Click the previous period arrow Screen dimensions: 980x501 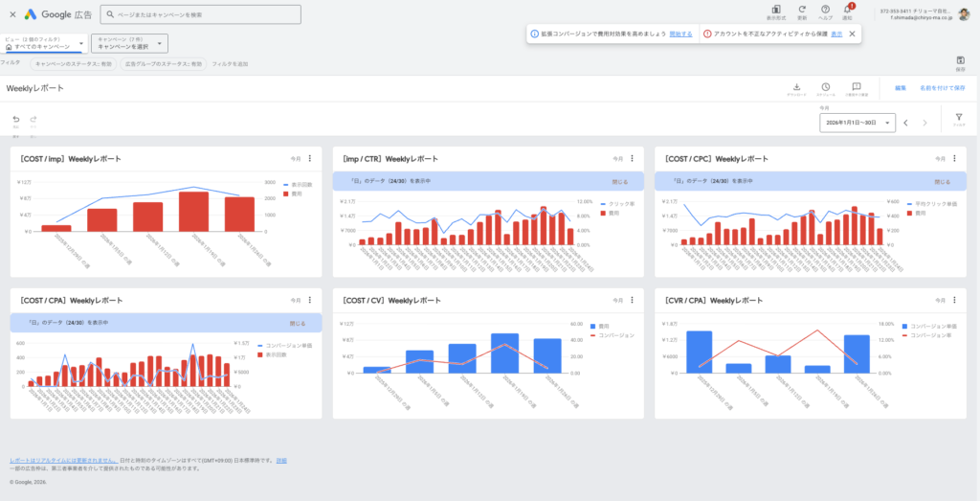point(905,123)
